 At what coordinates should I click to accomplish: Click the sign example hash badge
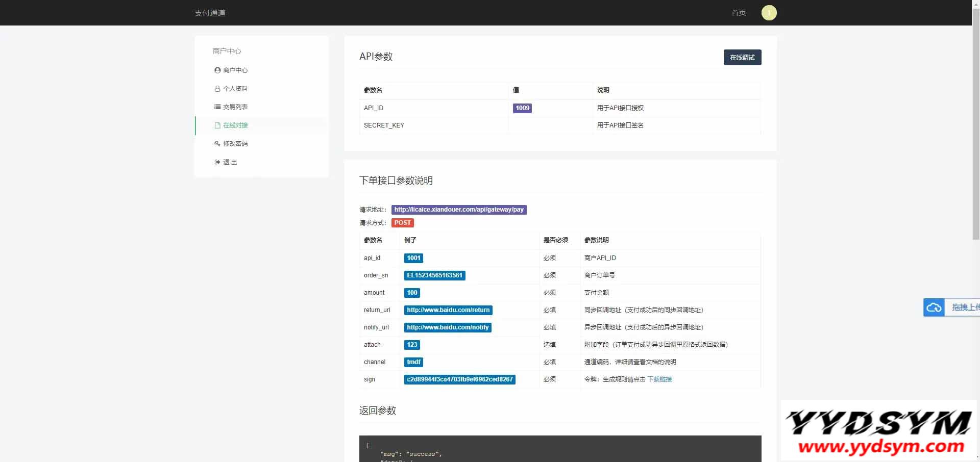pyautogui.click(x=459, y=379)
